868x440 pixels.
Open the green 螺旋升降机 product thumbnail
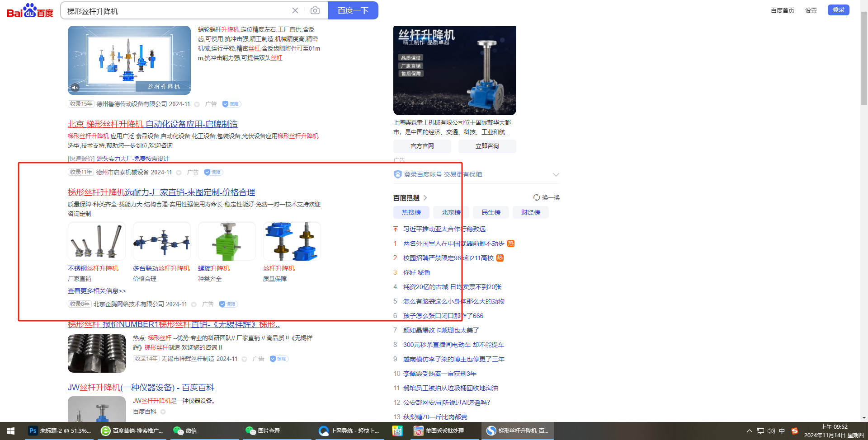(227, 241)
